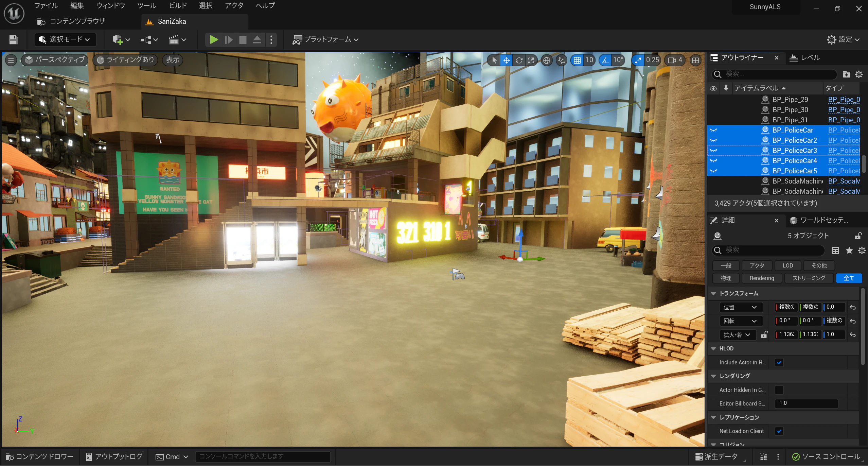Screen dimensions: 868x466
Task: Adjust camera speed setting 4
Action: (x=675, y=60)
